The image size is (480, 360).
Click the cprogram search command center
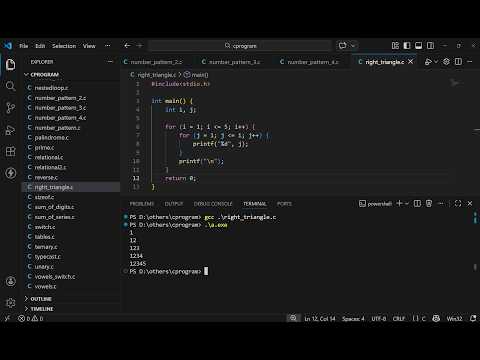point(240,46)
